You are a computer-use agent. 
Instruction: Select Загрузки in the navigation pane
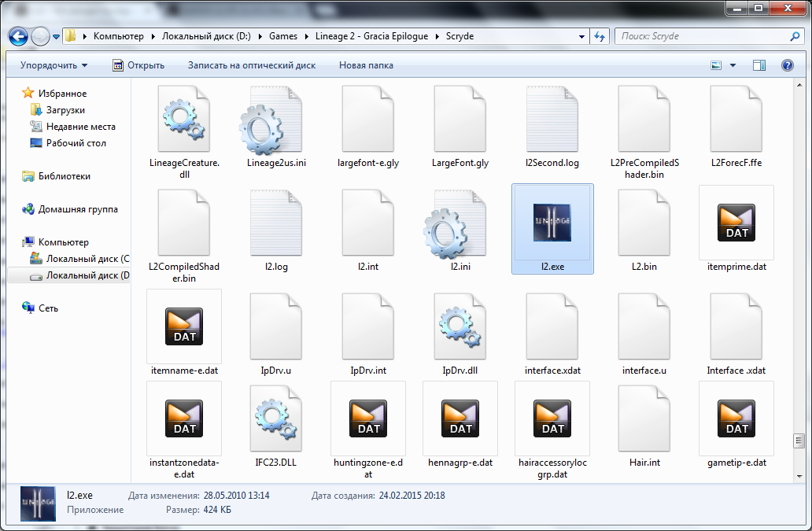(x=65, y=110)
